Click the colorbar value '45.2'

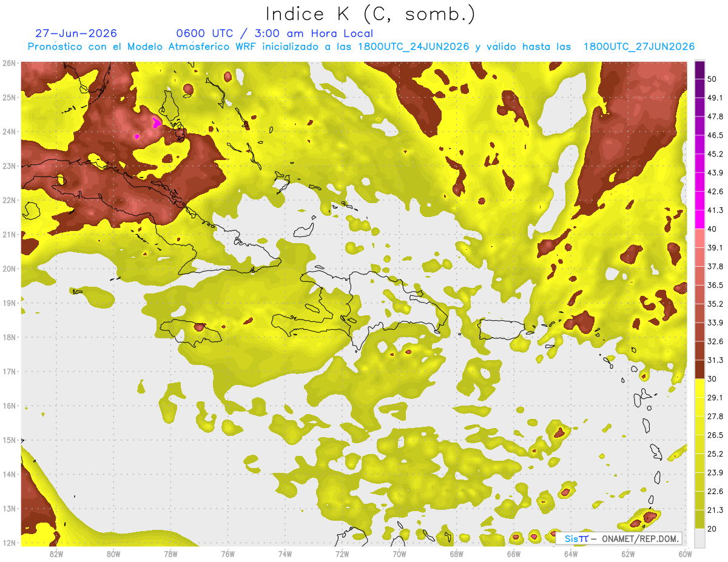coord(715,154)
